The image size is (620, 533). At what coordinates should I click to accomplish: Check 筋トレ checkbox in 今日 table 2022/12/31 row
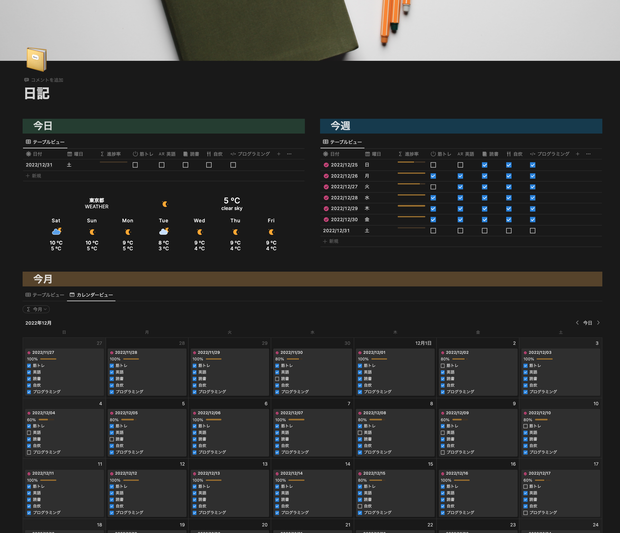135,165
